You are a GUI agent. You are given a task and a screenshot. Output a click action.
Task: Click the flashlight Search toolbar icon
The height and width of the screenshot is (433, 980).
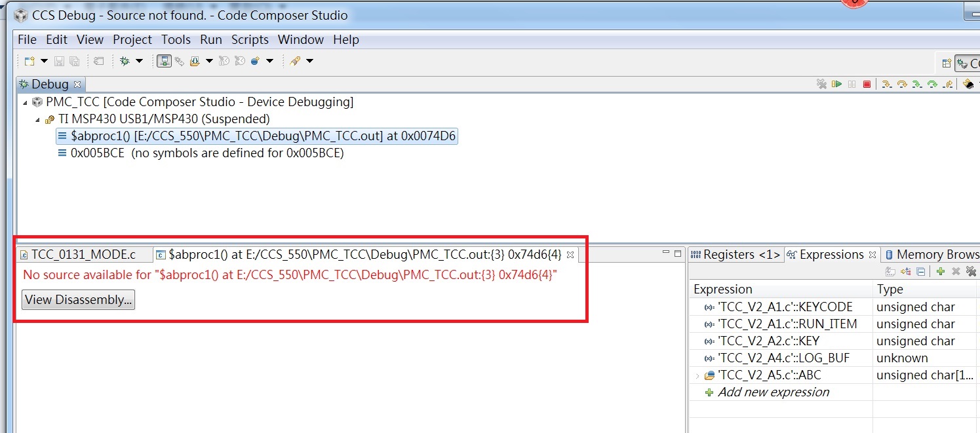tap(295, 61)
